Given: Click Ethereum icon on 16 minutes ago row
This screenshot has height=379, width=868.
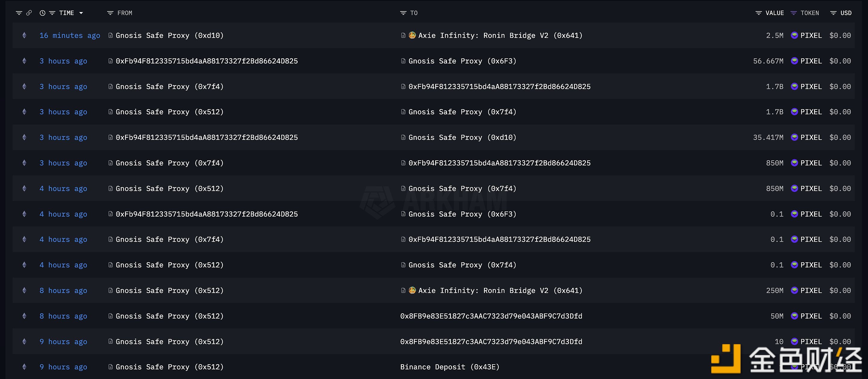Looking at the screenshot, I should click(24, 35).
